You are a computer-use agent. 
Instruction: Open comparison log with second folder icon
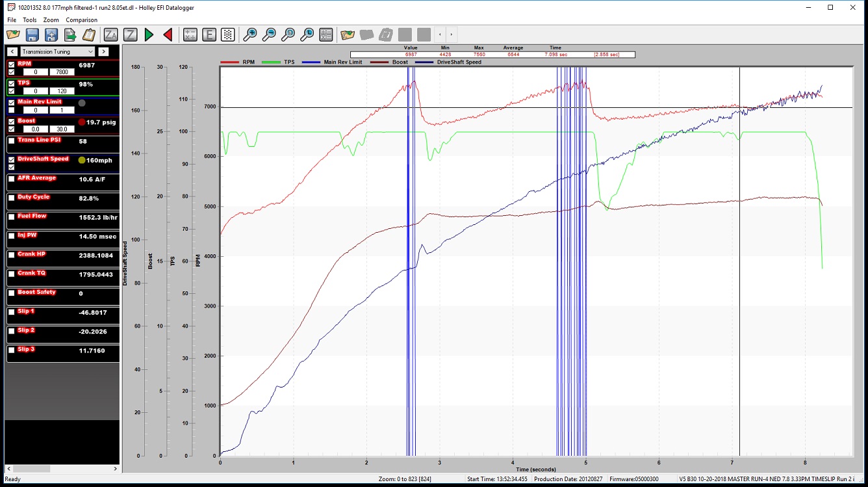pyautogui.click(x=348, y=34)
